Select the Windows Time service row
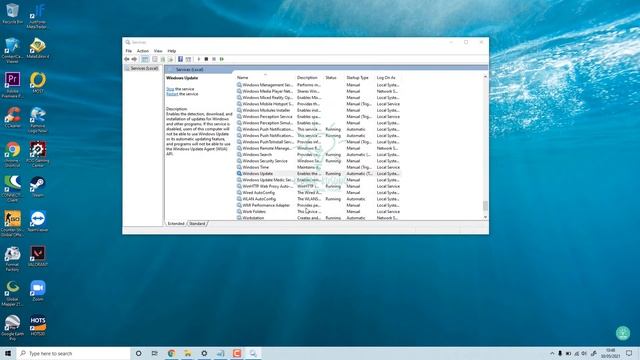Image resolution: width=640 pixels, height=360 pixels. pos(318,167)
